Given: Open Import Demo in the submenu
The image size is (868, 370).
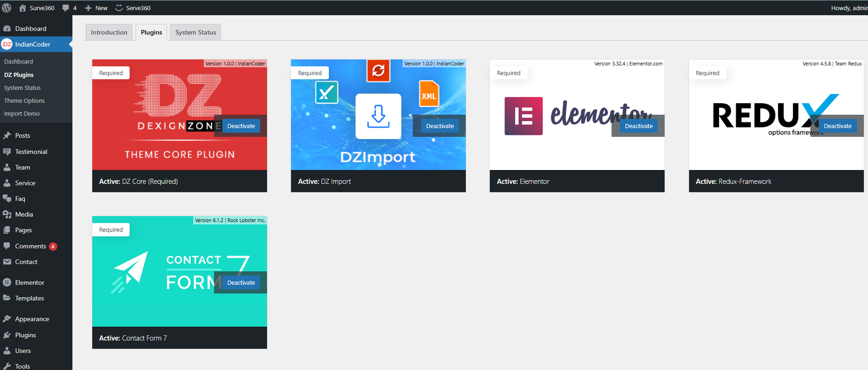Looking at the screenshot, I should pyautogui.click(x=22, y=113).
